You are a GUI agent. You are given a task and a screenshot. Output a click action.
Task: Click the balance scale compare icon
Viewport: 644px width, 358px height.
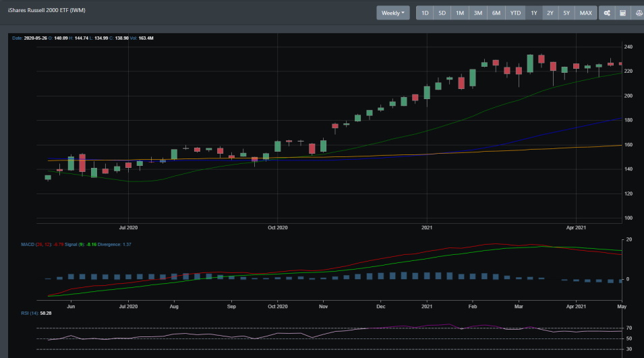[638, 13]
